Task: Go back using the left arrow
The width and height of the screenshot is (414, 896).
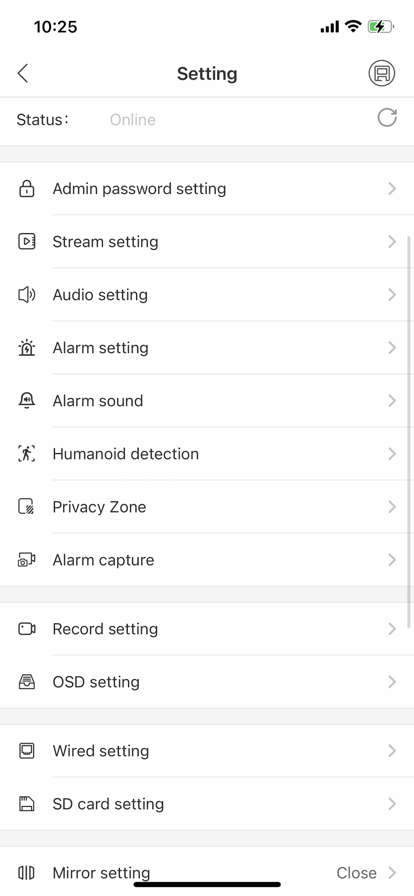Action: pyautogui.click(x=23, y=73)
